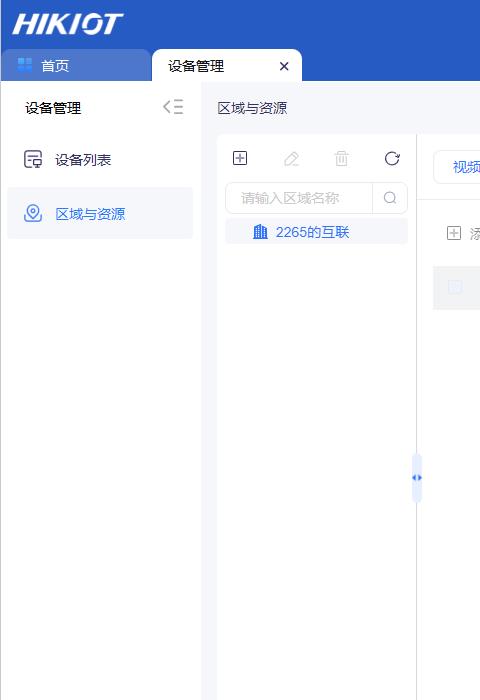Tick the select-all checkbox in table header
This screenshot has height=700, width=480.
coord(455,287)
